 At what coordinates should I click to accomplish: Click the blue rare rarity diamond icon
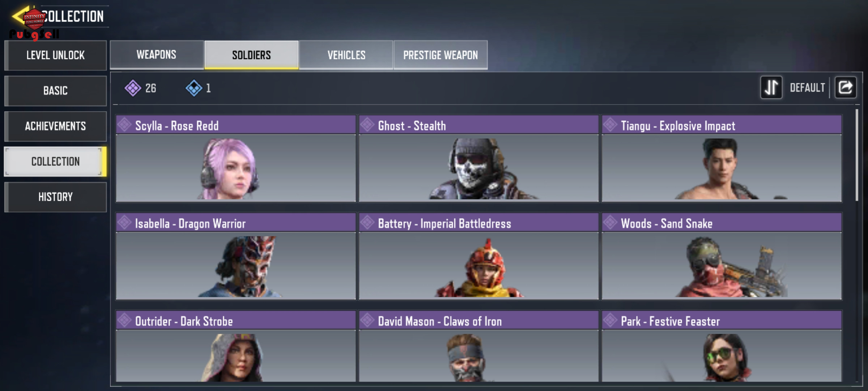click(x=194, y=88)
